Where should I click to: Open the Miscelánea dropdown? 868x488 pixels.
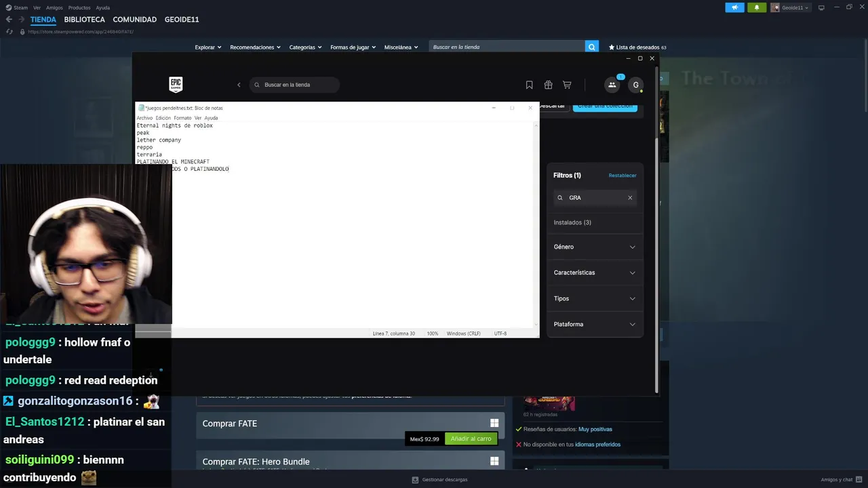tap(401, 47)
